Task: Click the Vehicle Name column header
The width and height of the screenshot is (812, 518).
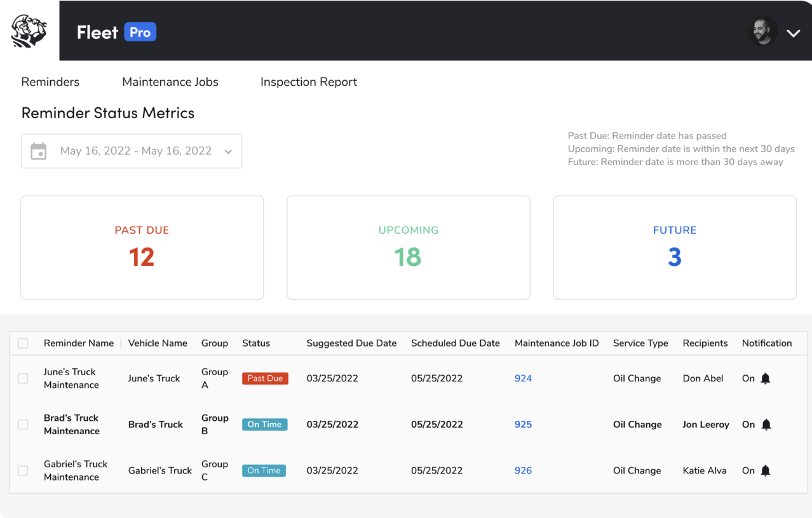Action: pyautogui.click(x=158, y=343)
